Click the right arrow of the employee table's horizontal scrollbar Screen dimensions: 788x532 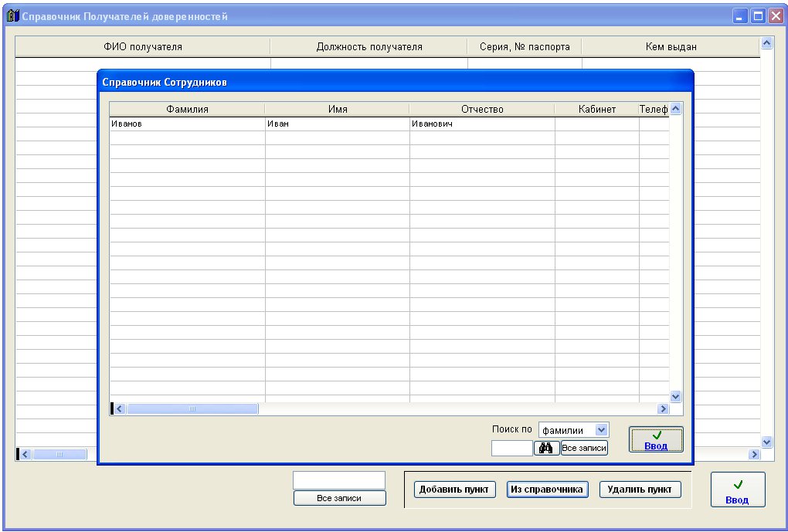pos(662,408)
